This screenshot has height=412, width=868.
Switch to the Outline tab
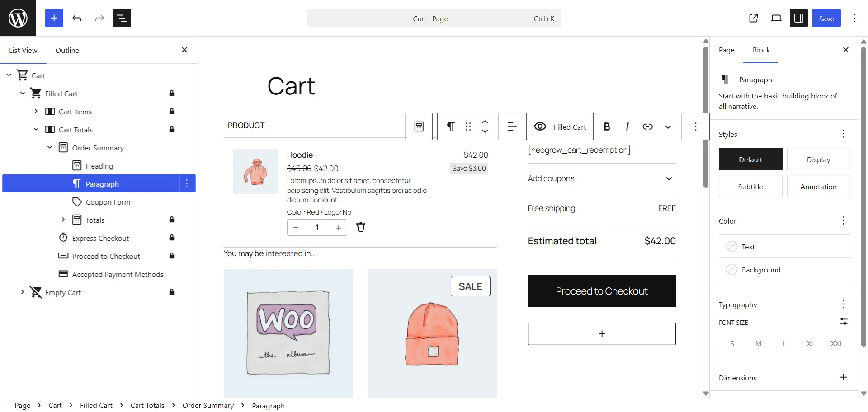click(67, 50)
